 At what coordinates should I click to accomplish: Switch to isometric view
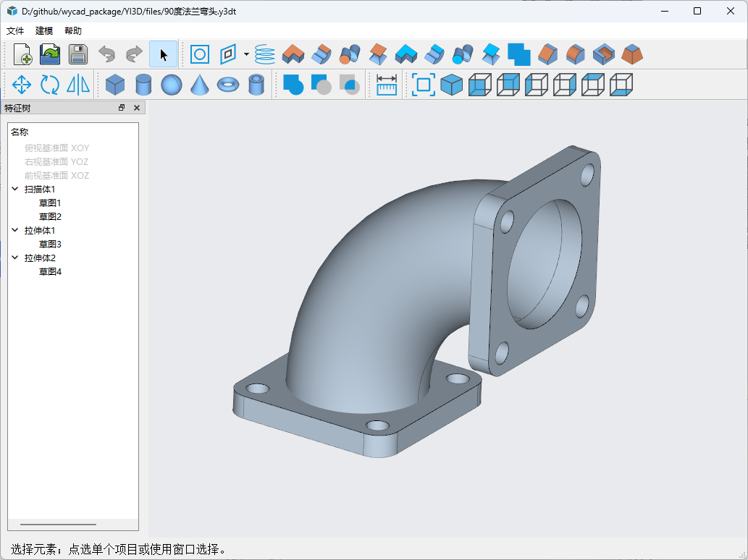point(451,85)
